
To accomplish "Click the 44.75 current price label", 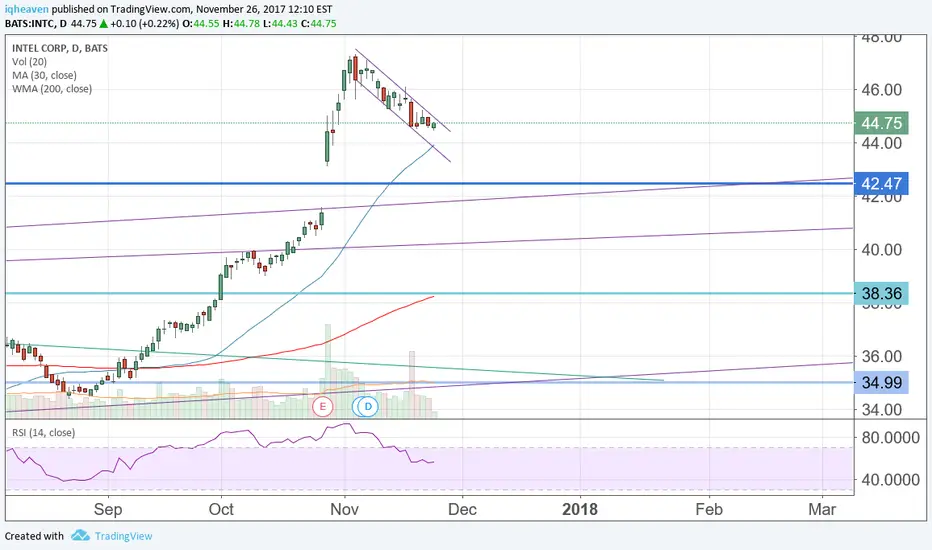I will coord(881,123).
